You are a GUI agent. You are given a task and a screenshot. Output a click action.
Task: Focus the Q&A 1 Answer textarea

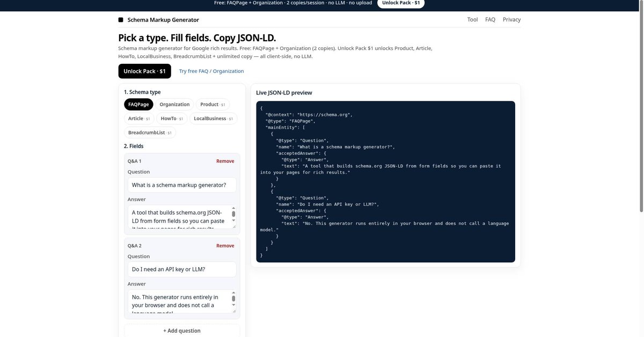click(x=182, y=217)
